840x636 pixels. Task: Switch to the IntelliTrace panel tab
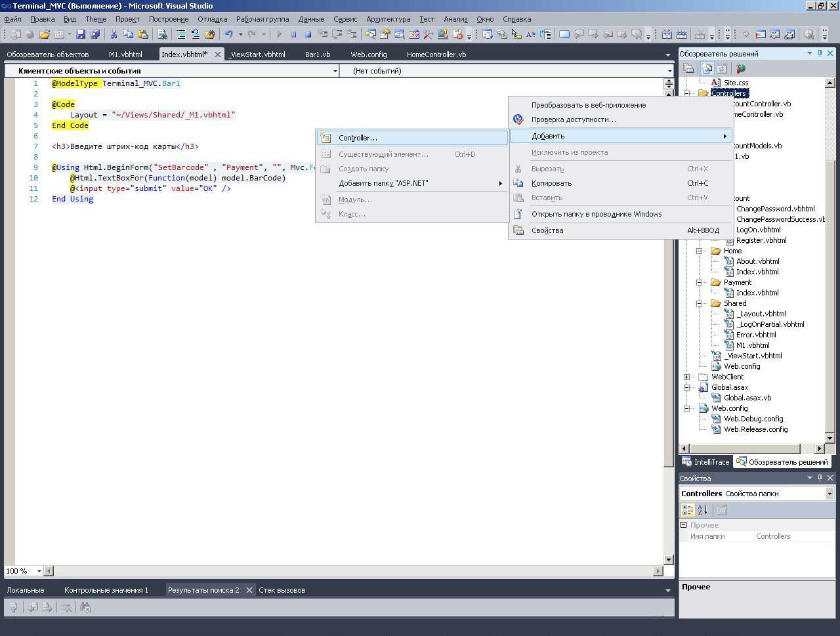tap(706, 462)
